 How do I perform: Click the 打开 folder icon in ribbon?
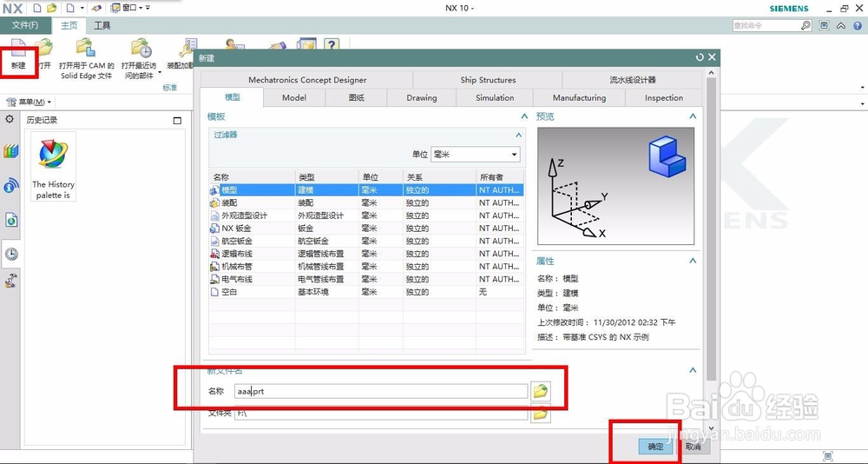point(43,48)
